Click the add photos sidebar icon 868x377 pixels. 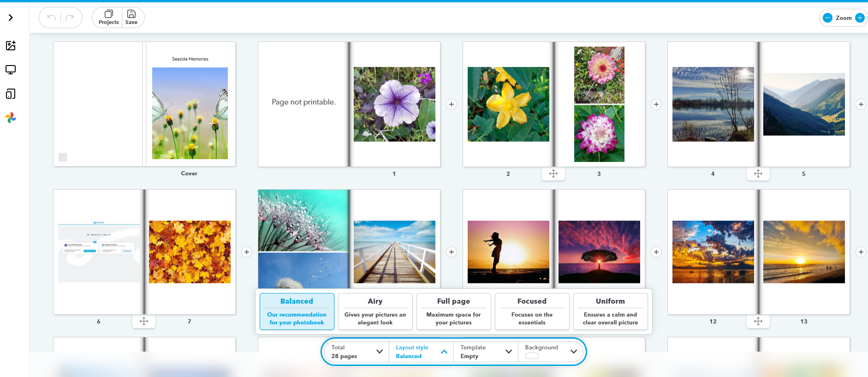pos(11,46)
